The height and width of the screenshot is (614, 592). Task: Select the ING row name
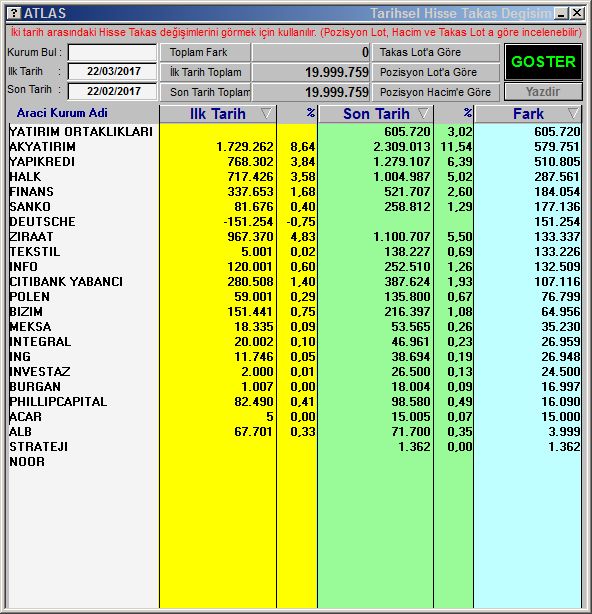click(20, 357)
